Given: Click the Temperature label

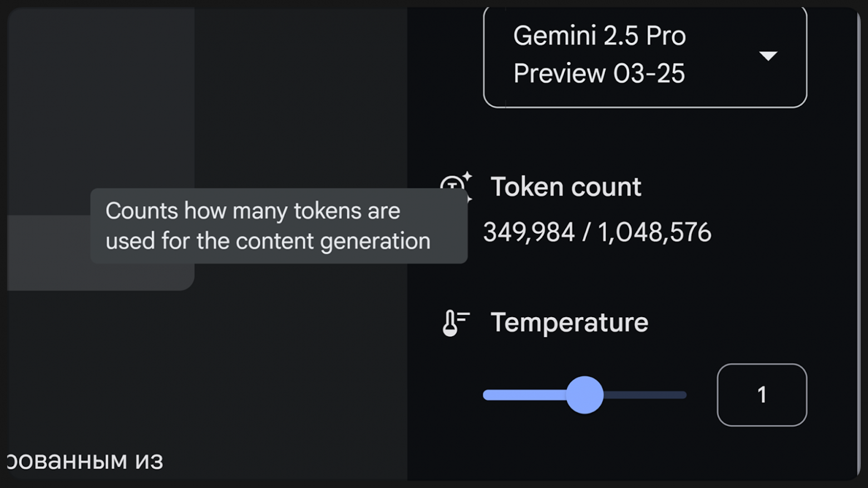Looking at the screenshot, I should [x=569, y=323].
